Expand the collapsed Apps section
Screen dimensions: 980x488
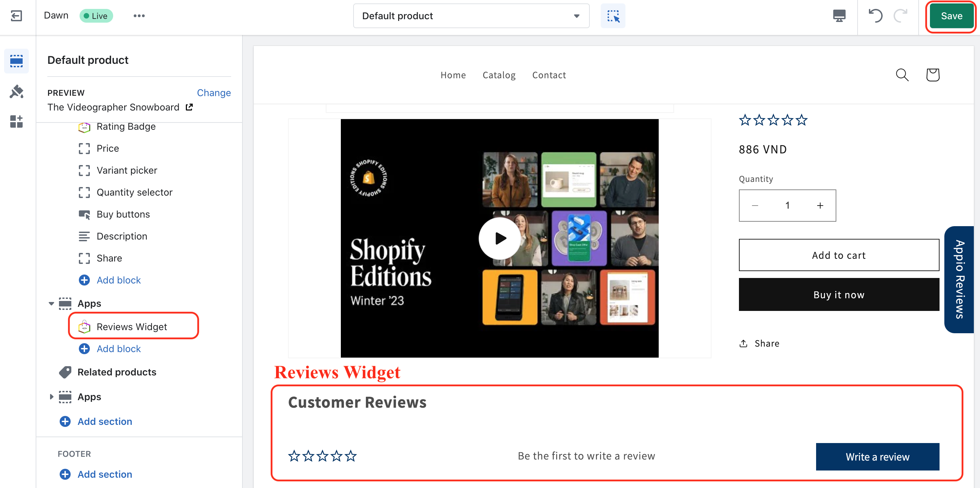(51, 397)
